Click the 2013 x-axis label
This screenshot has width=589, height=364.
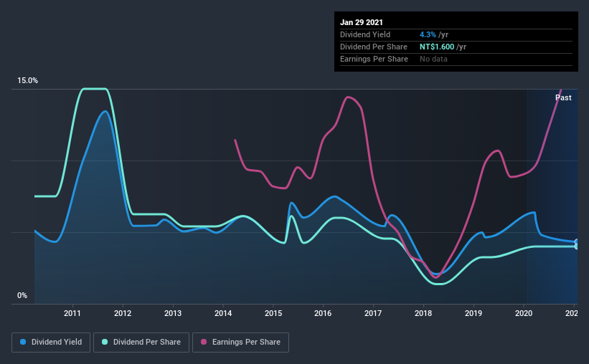tap(173, 313)
